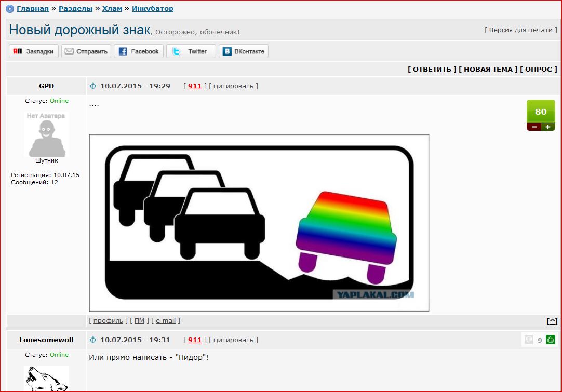Viewport: 562px width, 392px height.
Task: Start a НОВАЯ ТЕМА
Action: click(x=488, y=69)
